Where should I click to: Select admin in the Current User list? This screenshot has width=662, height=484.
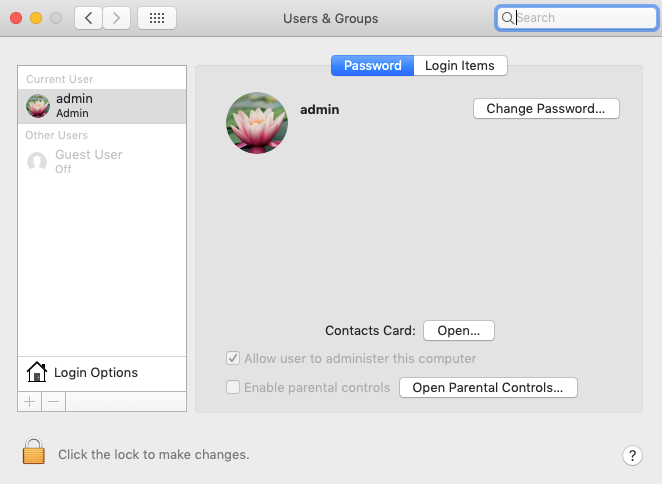point(102,106)
